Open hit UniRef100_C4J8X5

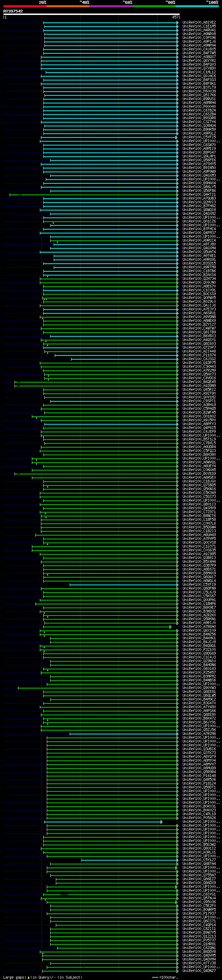[199, 49]
